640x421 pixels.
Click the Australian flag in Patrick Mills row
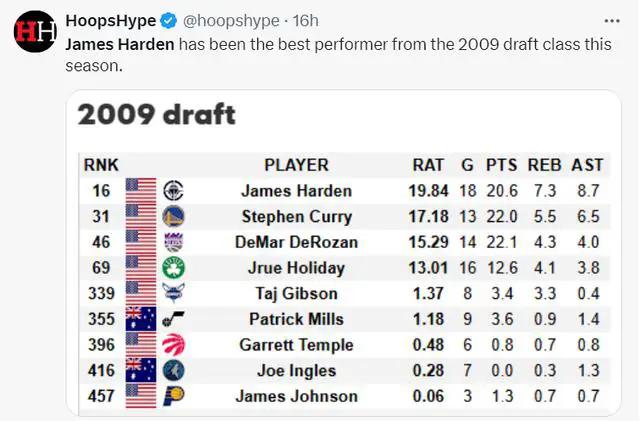click(x=141, y=319)
